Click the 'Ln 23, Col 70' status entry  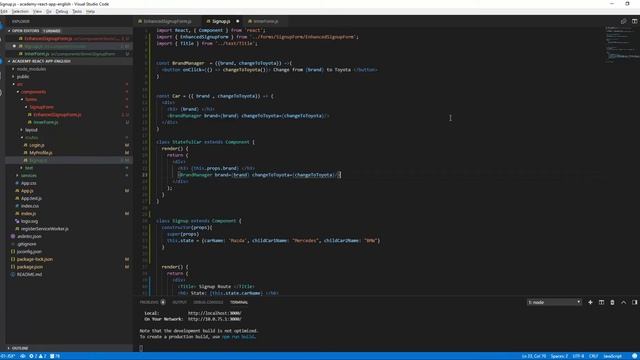point(533,356)
